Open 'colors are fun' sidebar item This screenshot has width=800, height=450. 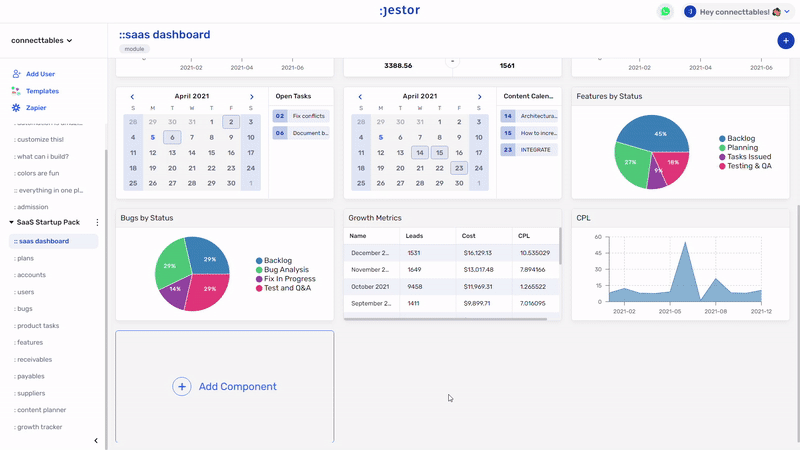coord(37,173)
